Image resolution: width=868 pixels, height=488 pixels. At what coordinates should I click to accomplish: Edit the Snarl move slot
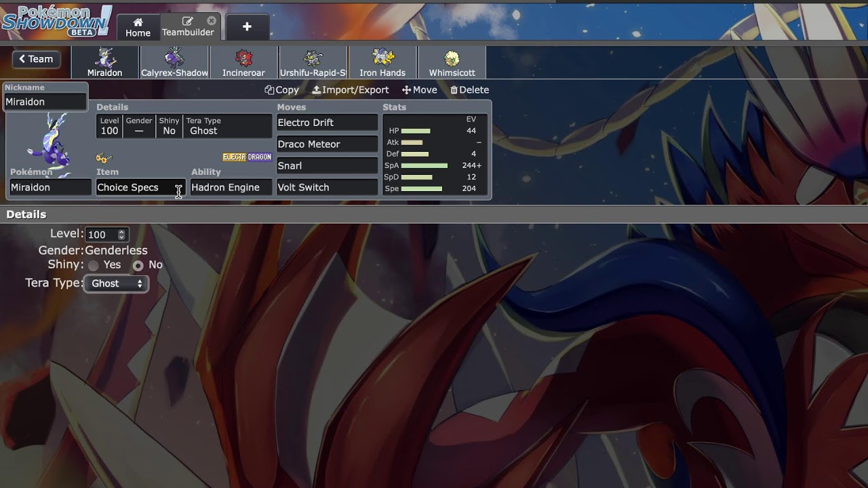(x=327, y=165)
